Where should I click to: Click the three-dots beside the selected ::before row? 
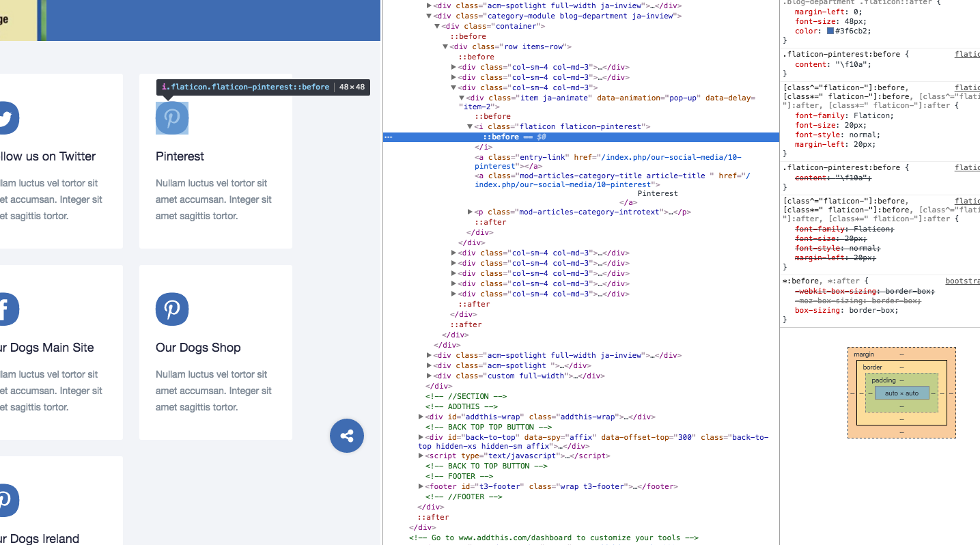pyautogui.click(x=388, y=137)
